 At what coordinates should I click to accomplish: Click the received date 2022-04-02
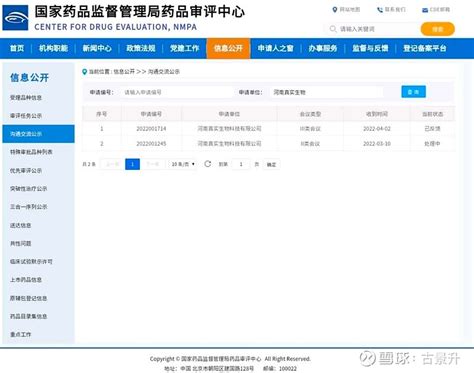[377, 129]
